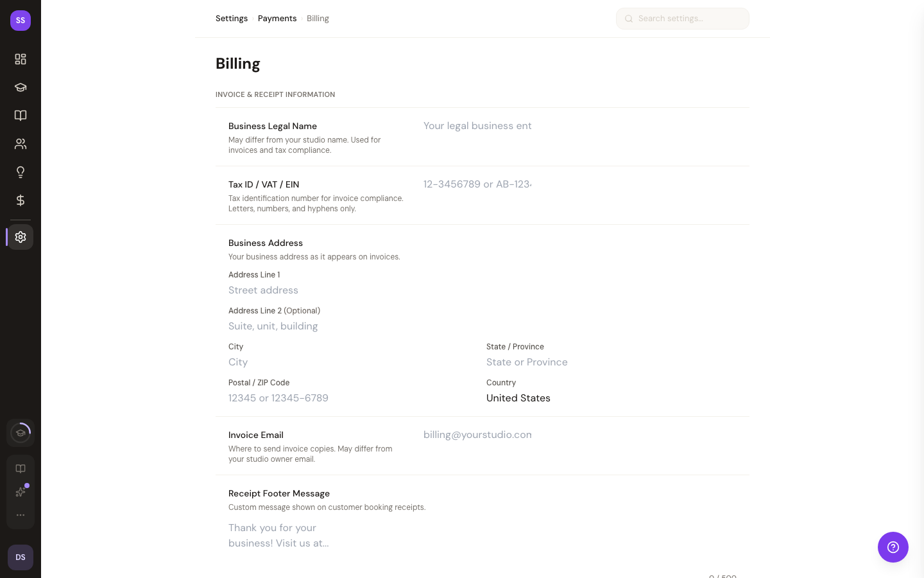The height and width of the screenshot is (578, 924).
Task: Open the SS studio switcher avatar
Action: pyautogui.click(x=21, y=21)
